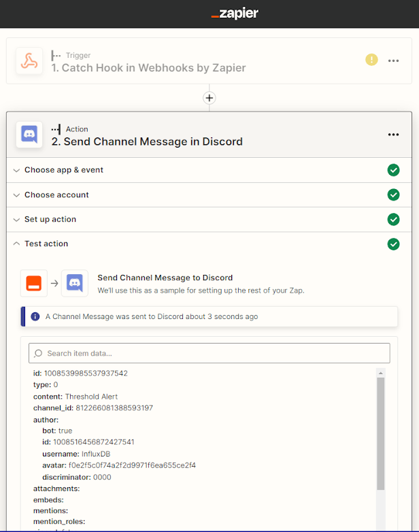Click the yellow warning icon on trigger

click(371, 60)
